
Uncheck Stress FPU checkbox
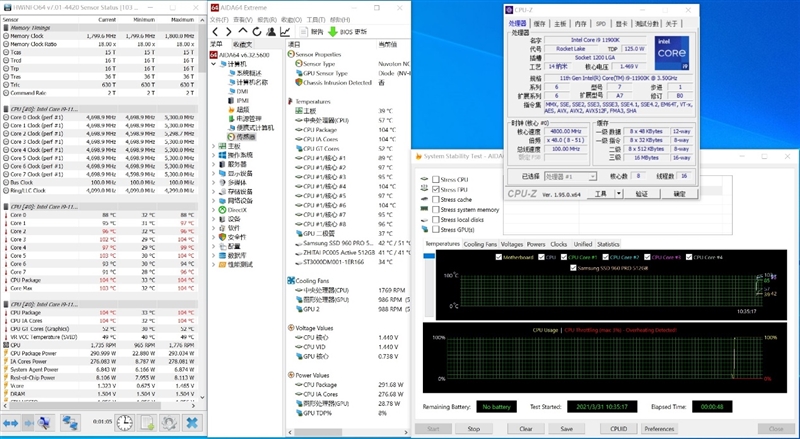click(x=436, y=189)
